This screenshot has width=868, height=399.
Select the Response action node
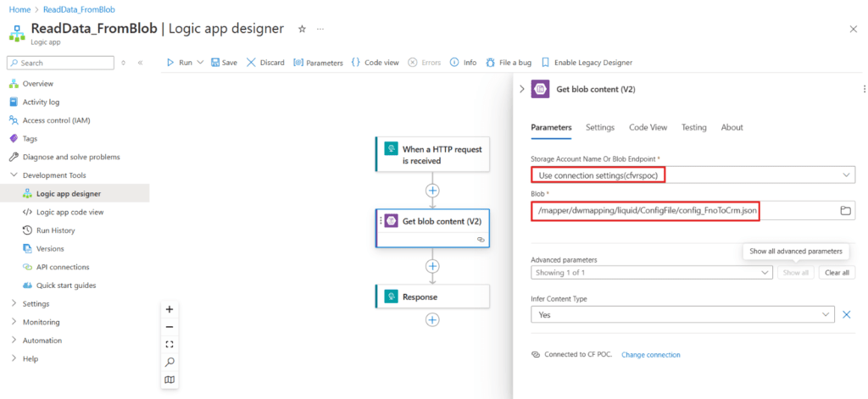(x=432, y=296)
